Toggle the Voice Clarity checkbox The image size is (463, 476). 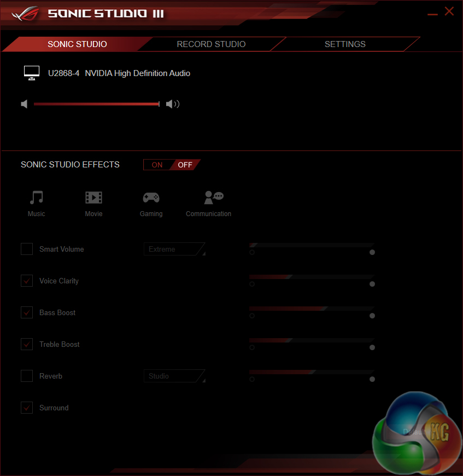[27, 281]
